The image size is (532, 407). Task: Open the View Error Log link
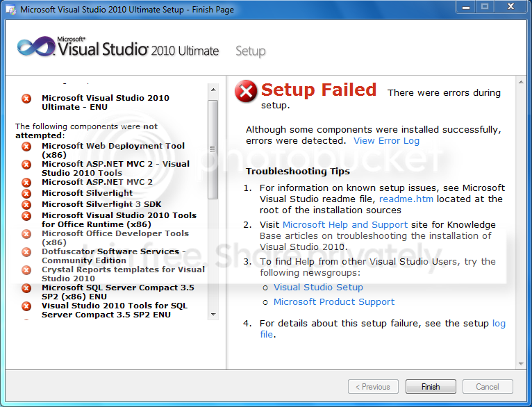click(386, 141)
